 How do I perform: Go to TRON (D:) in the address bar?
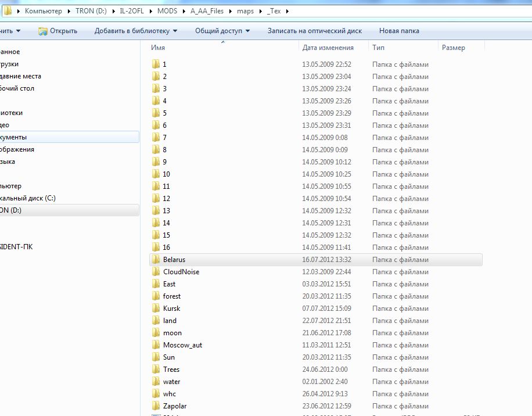click(91, 11)
